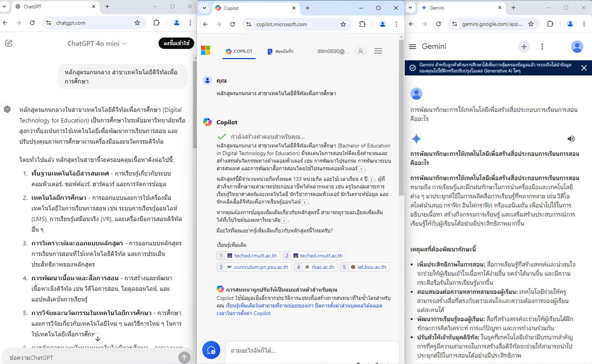The image size is (592, 364).
Task: Dismiss the Gemini education notice banner
Action: click(x=584, y=68)
